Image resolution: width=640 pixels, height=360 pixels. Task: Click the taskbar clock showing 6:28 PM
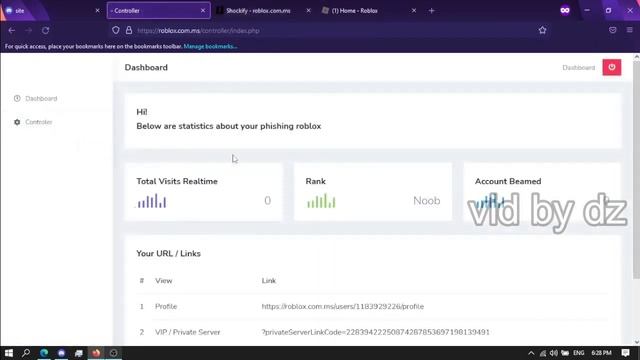point(601,353)
